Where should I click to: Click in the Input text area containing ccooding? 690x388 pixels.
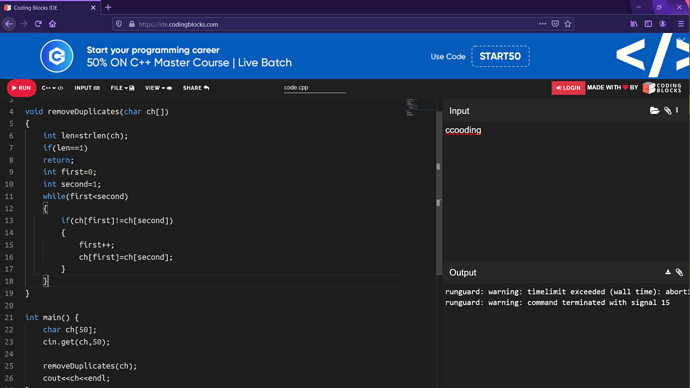(566, 189)
